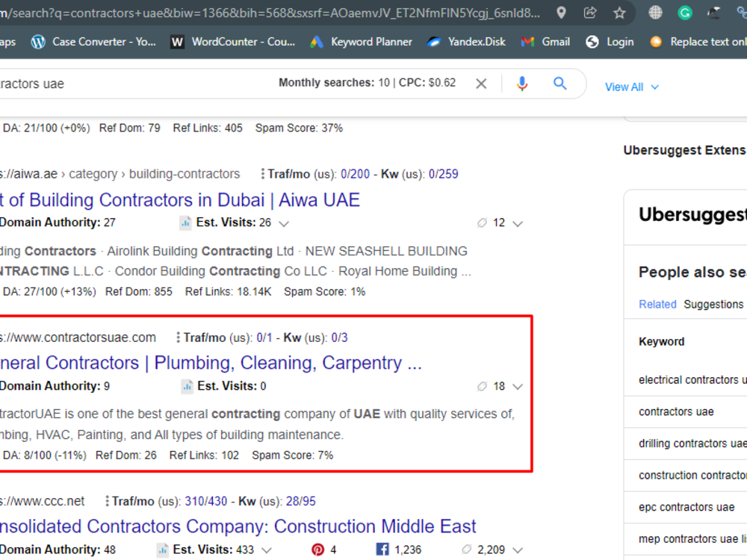Select keyword construction contractors
This screenshot has height=560, width=747.
click(x=692, y=475)
